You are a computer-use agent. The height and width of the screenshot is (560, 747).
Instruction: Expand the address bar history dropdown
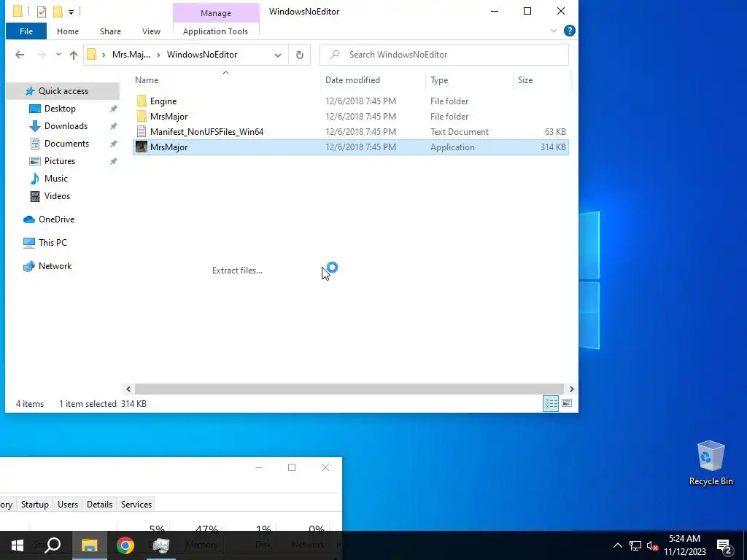click(278, 55)
